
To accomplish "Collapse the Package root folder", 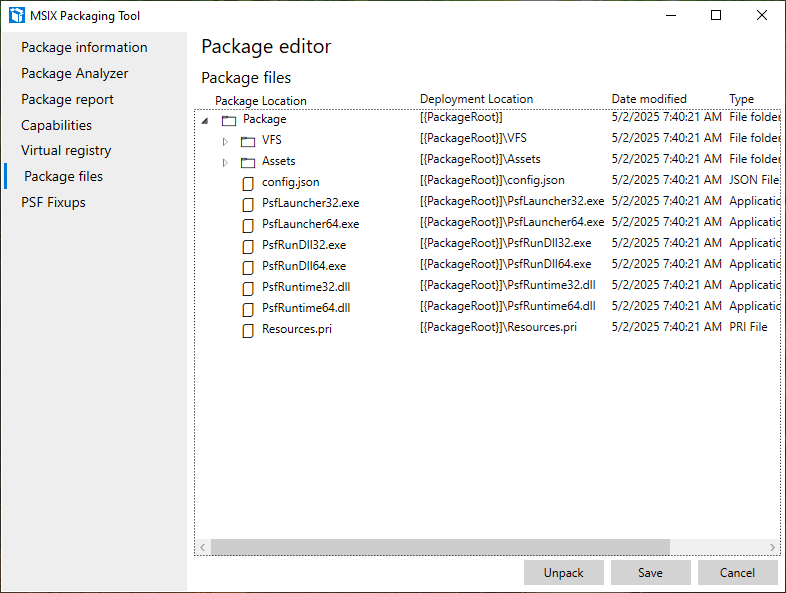I will coord(205,121).
